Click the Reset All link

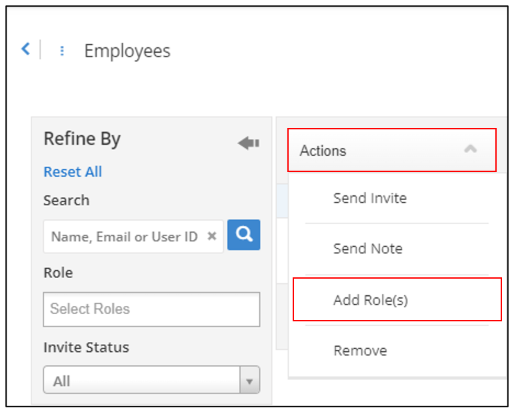coord(73,172)
